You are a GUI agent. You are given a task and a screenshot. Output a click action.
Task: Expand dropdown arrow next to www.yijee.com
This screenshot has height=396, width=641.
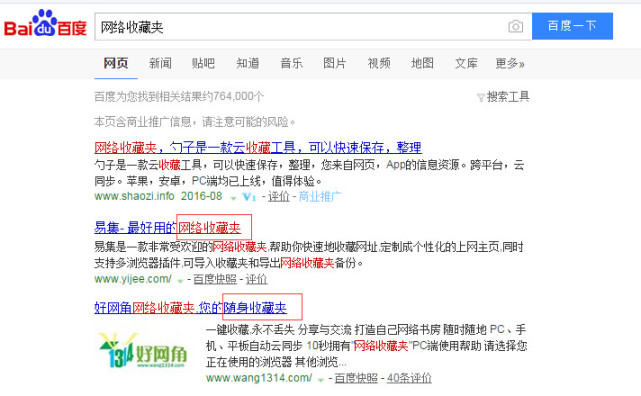point(180,281)
